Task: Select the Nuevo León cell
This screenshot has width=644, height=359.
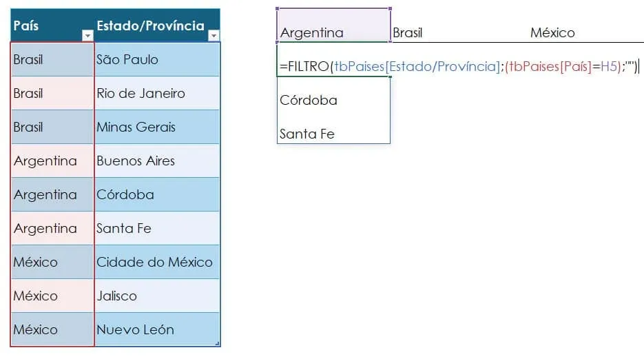Action: 157,329
